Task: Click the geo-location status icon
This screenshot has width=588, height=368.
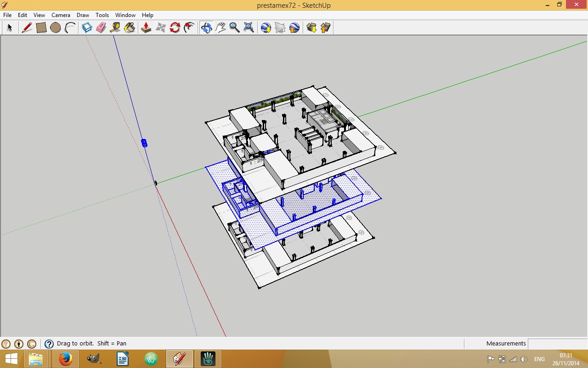Action: pyautogui.click(x=6, y=344)
